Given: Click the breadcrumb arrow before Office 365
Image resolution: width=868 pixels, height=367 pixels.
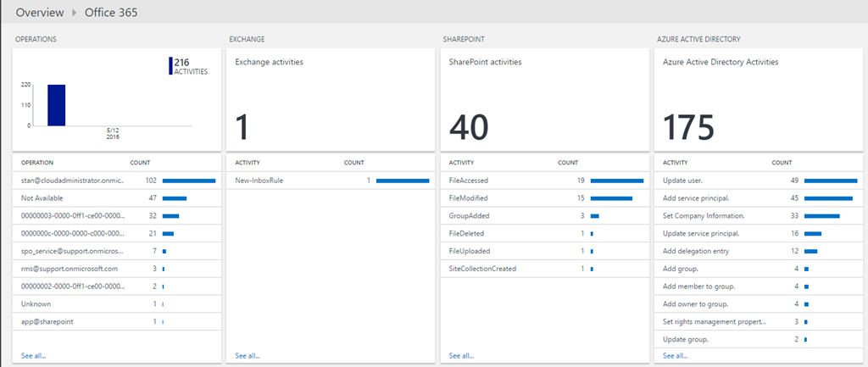Looking at the screenshot, I should point(75,13).
